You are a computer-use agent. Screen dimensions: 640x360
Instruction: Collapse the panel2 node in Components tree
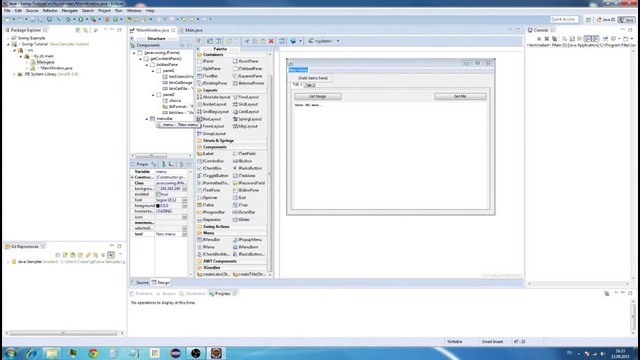tap(153, 95)
